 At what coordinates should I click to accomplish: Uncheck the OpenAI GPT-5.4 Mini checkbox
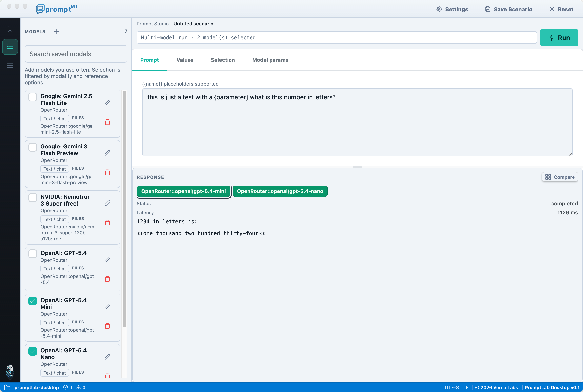[x=33, y=301]
